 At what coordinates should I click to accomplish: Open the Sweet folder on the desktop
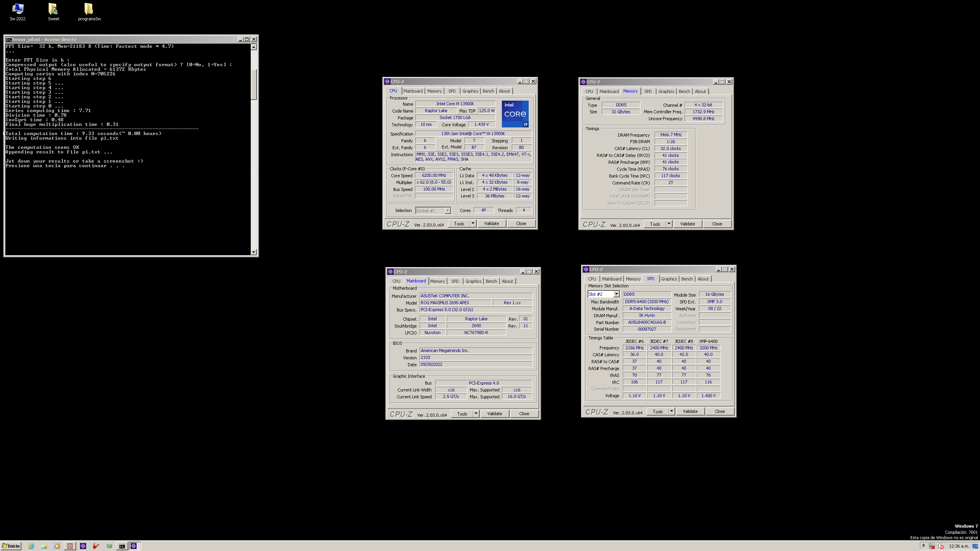(x=53, y=11)
